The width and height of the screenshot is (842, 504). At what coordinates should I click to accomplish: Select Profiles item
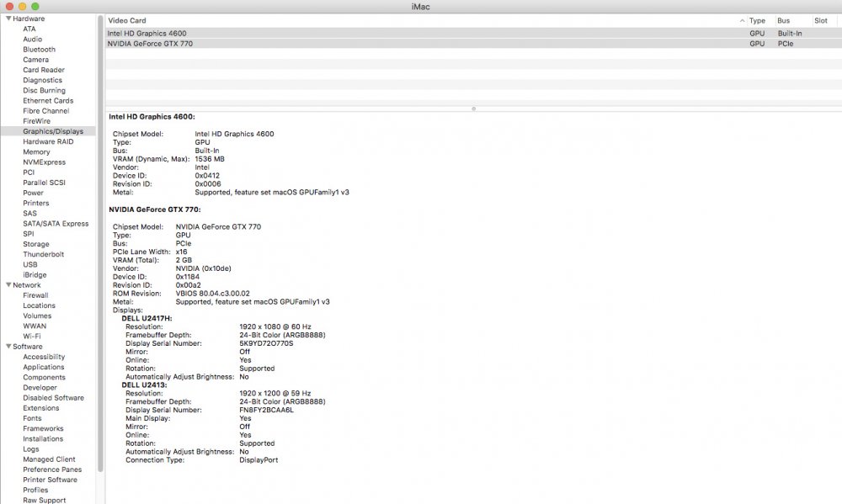click(35, 490)
